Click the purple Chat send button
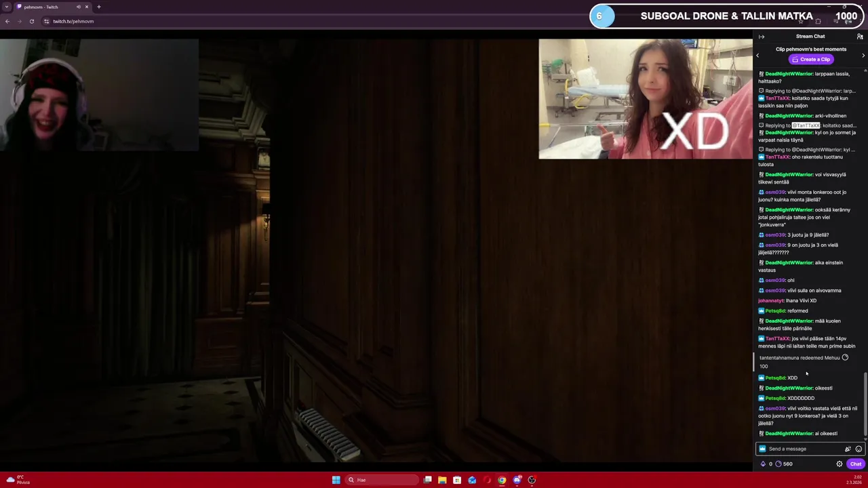Viewport: 868px width, 488px height. [x=856, y=464]
